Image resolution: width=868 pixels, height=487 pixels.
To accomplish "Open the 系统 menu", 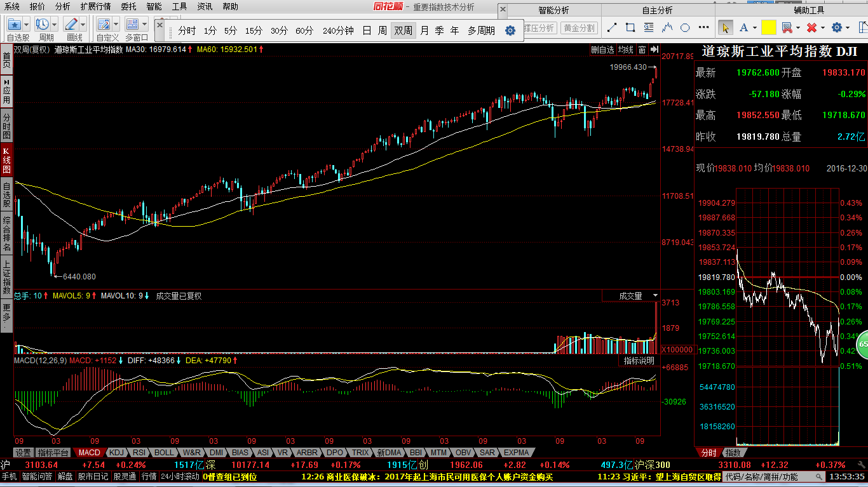I will [x=11, y=6].
